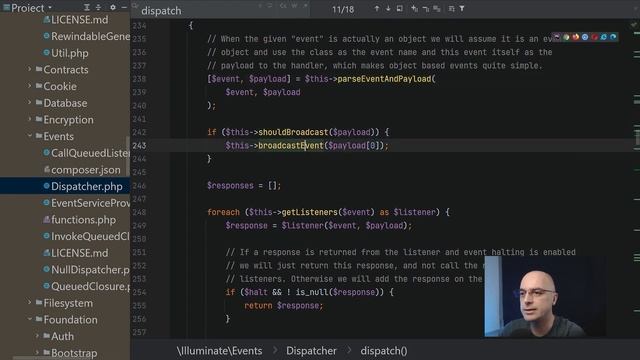640x360 pixels.
Task: Click "$responses = [];" on line 246
Action: 244,185
